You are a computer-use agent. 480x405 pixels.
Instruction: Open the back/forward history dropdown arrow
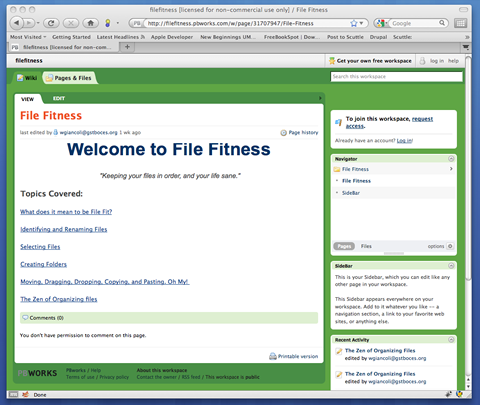pos(38,23)
